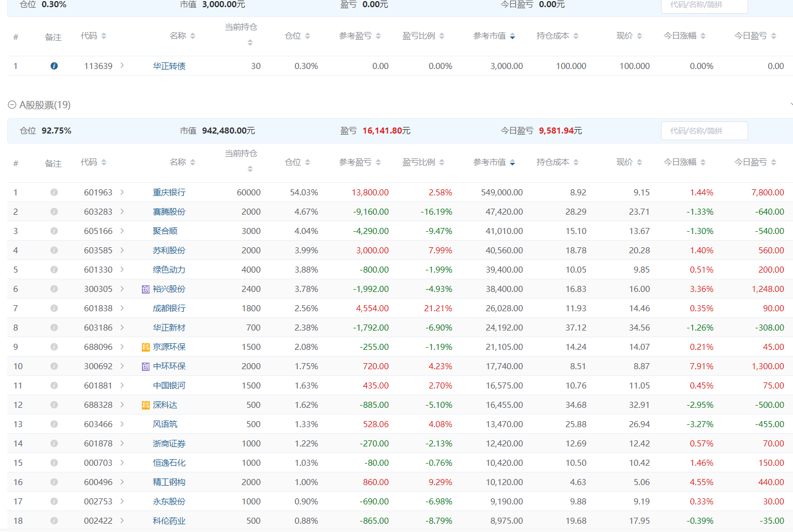Viewport: 793px width, 532px height.
Task: Open the 苏利股份 stock link
Action: 169,250
